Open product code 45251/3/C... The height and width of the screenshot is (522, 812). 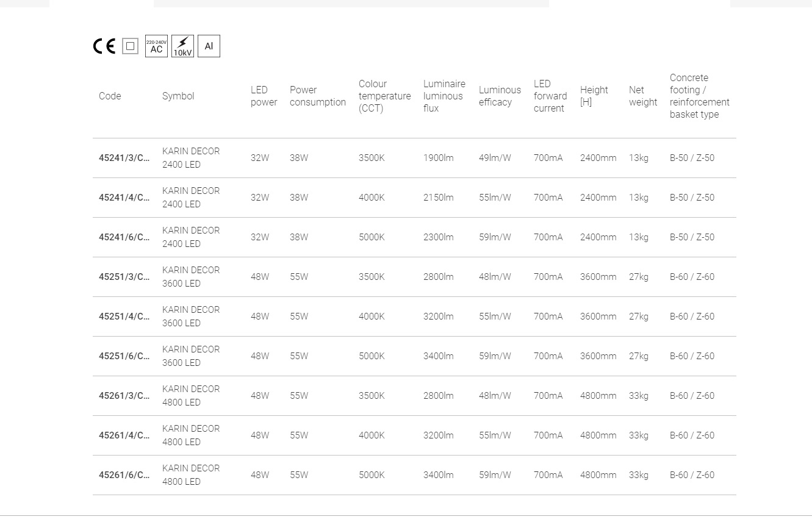click(x=124, y=277)
